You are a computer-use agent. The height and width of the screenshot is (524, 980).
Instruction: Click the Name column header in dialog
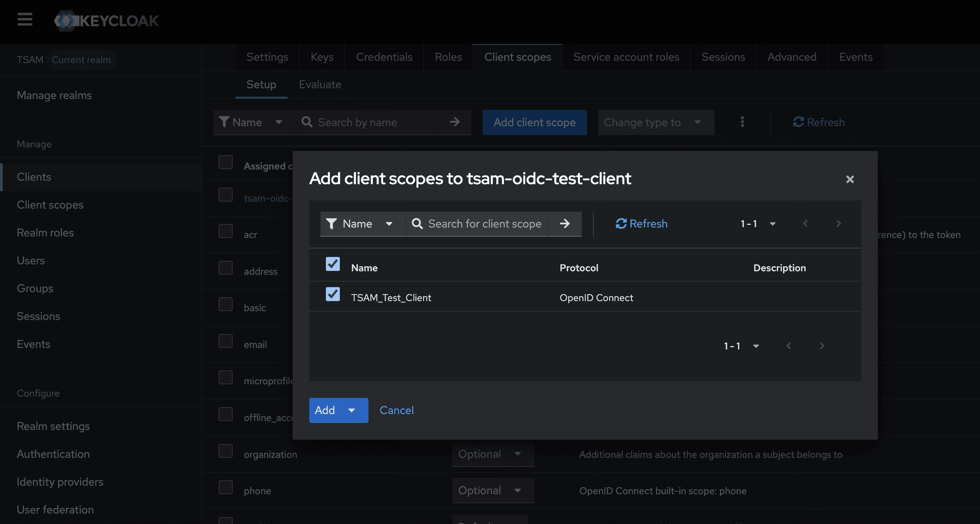click(x=364, y=268)
